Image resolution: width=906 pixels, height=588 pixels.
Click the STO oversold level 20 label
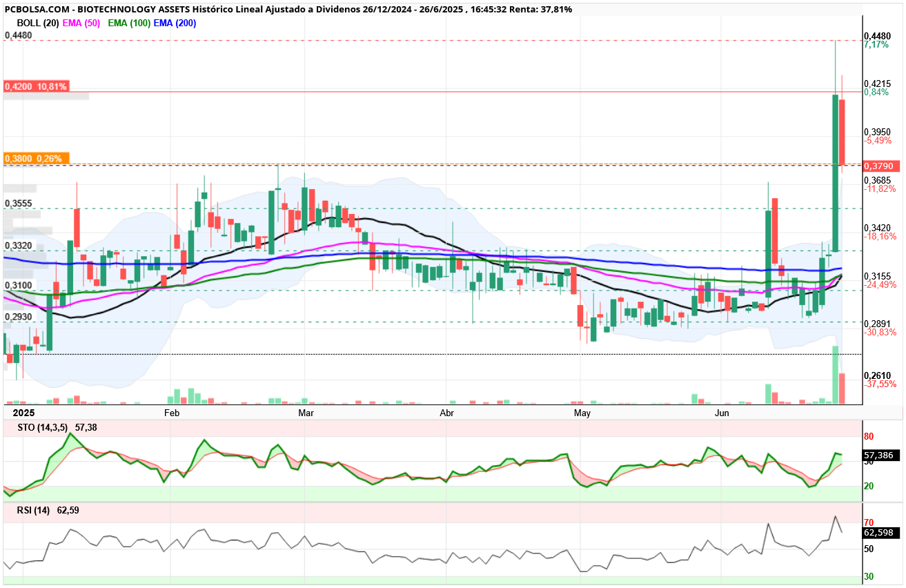[869, 487]
